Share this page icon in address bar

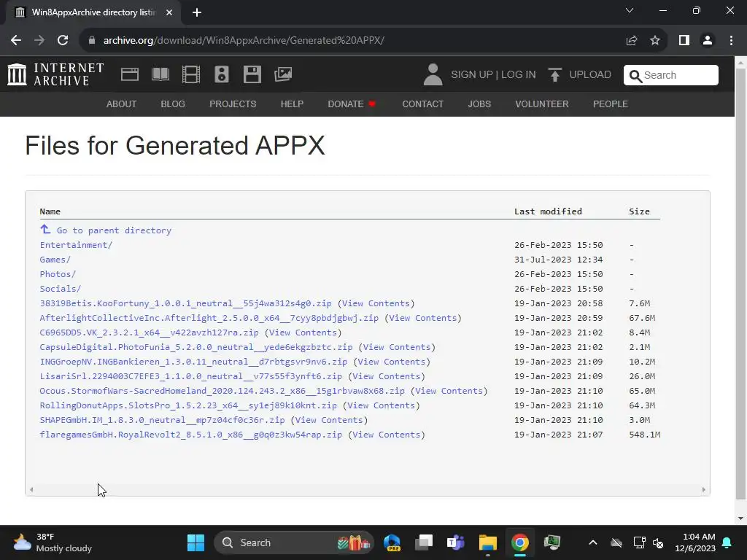click(632, 40)
